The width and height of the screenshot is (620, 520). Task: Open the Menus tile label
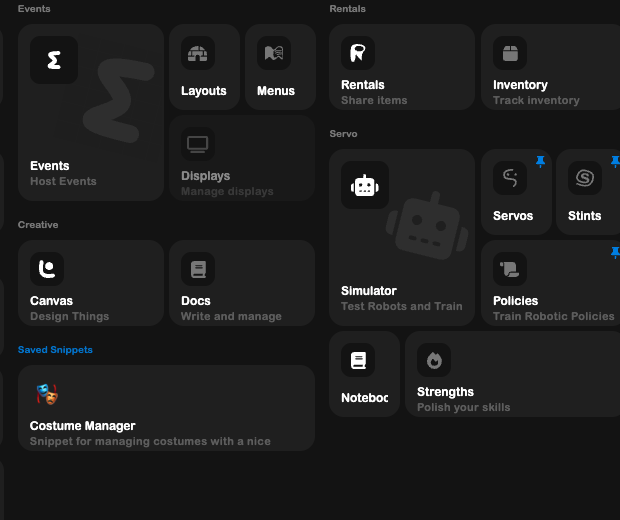tap(276, 91)
